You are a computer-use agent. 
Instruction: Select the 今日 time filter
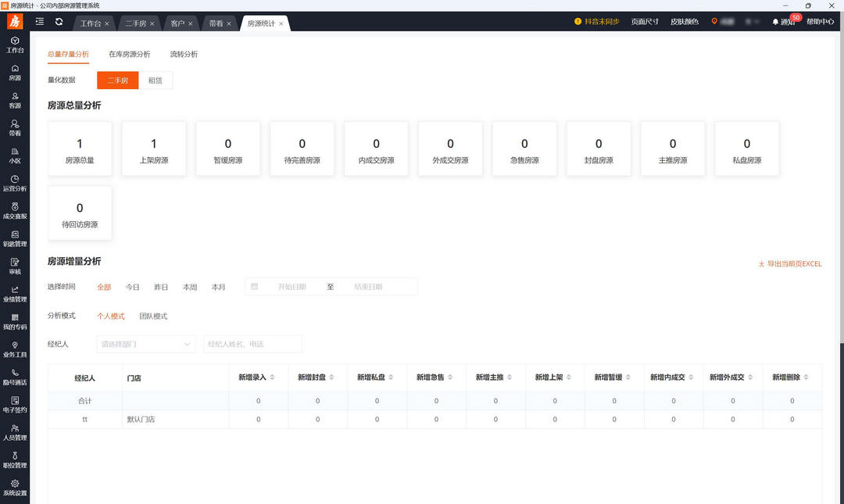click(133, 287)
